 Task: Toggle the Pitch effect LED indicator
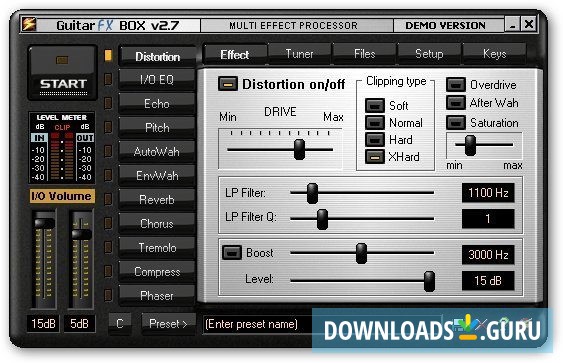pos(108,127)
